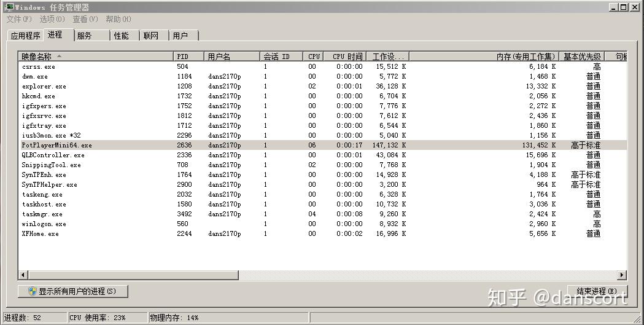Open the 文件(F) menu
The height and width of the screenshot is (325, 644).
pyautogui.click(x=19, y=19)
